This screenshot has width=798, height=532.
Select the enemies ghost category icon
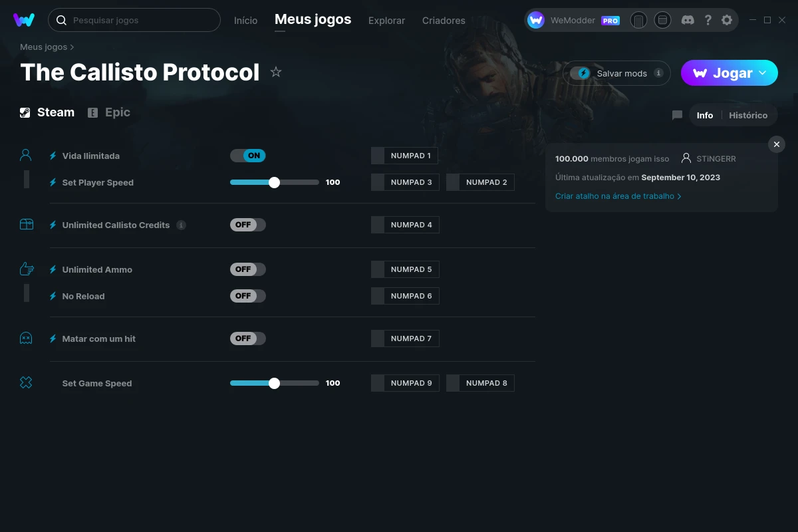pyautogui.click(x=26, y=338)
